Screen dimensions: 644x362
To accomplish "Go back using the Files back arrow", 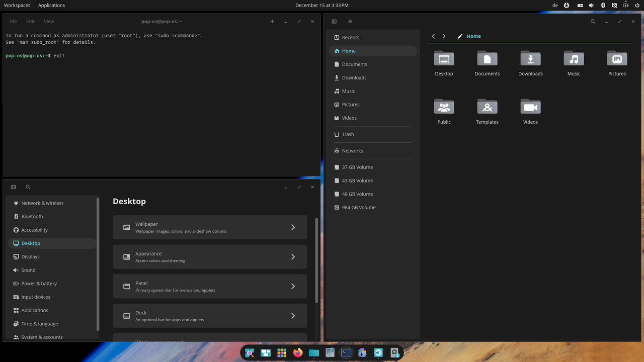I will click(434, 36).
